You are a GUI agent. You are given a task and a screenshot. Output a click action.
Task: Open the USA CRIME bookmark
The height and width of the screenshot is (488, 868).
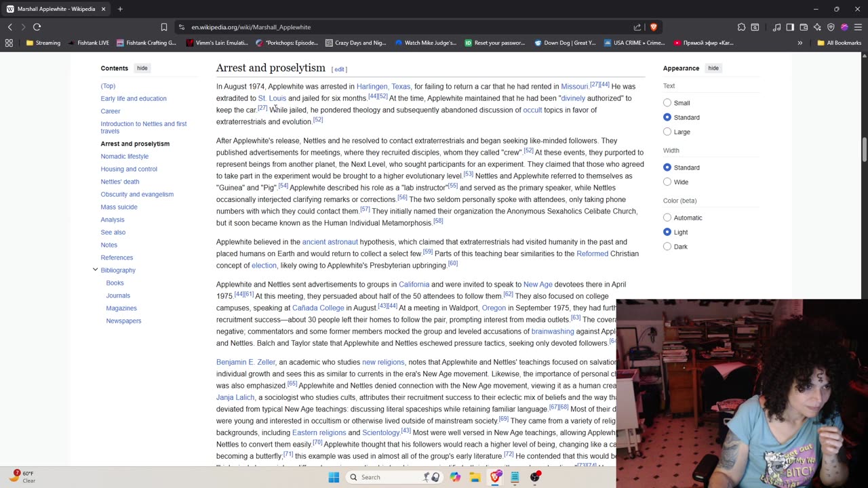tap(634, 43)
